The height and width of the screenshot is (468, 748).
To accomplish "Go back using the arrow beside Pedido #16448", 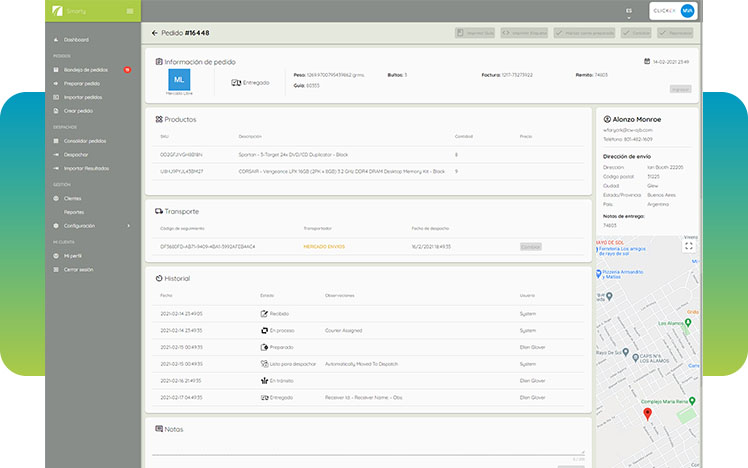I will [155, 33].
